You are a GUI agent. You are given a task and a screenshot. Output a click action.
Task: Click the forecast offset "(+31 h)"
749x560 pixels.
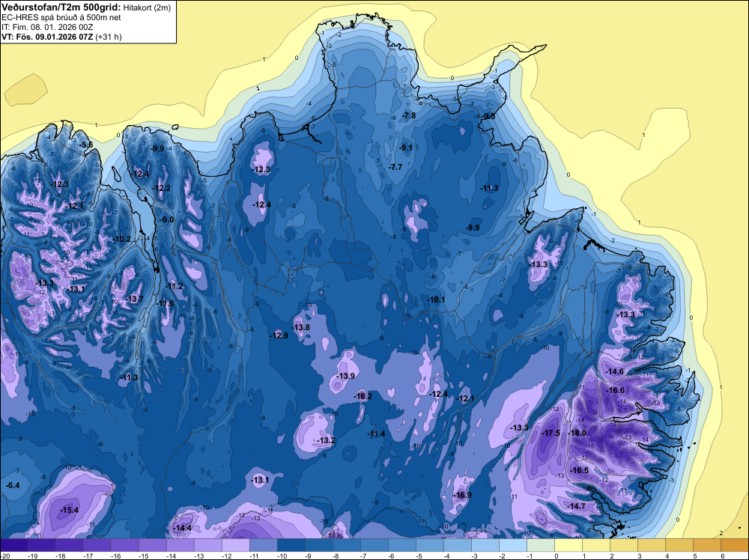pyautogui.click(x=109, y=37)
